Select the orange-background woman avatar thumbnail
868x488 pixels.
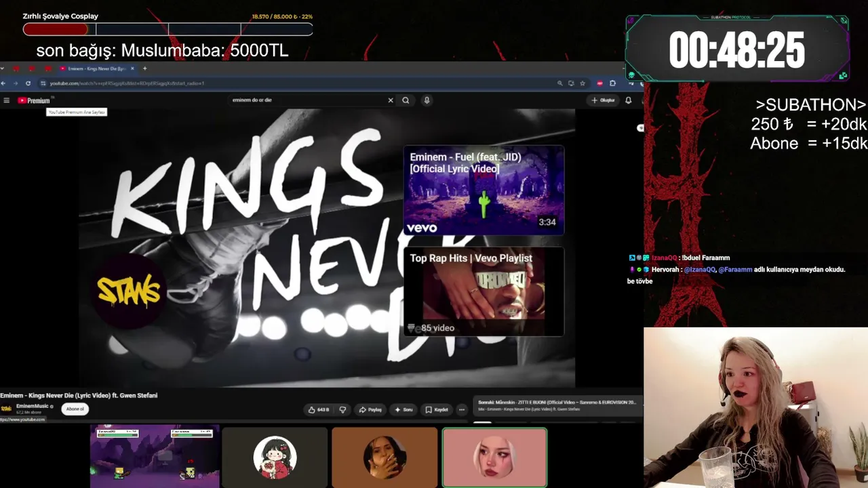384,457
